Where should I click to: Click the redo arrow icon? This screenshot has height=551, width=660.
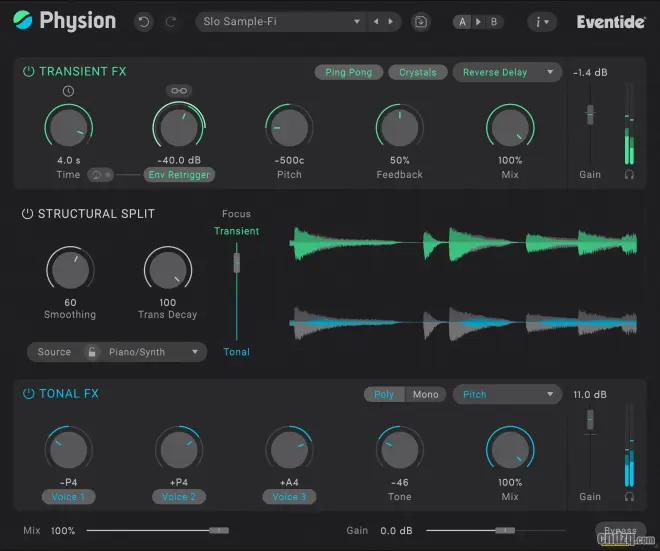point(170,21)
